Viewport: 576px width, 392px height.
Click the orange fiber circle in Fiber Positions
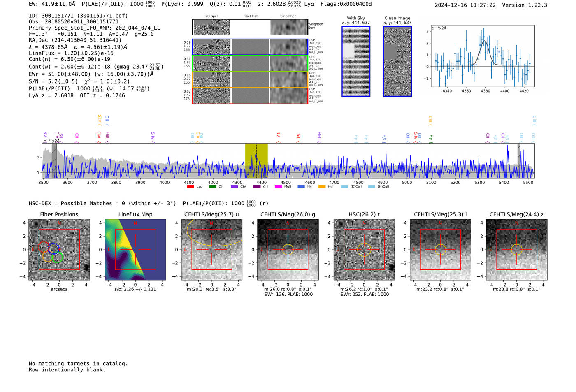tap(48, 256)
